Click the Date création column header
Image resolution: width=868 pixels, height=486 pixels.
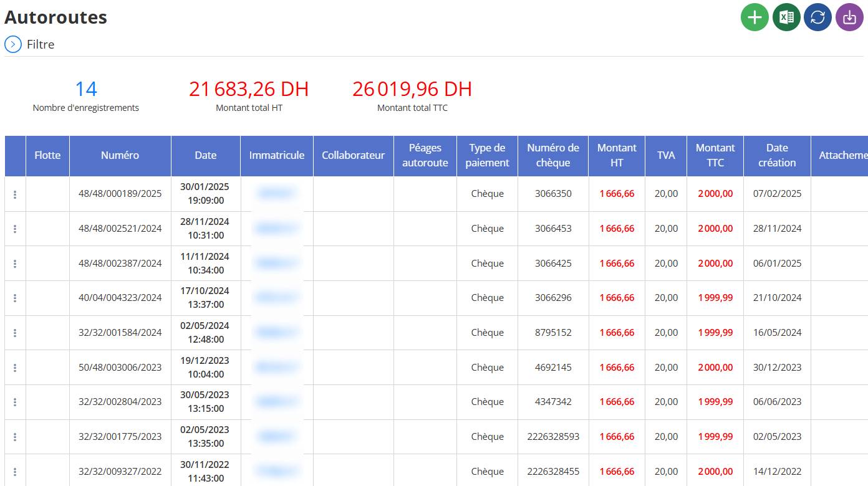(x=777, y=156)
